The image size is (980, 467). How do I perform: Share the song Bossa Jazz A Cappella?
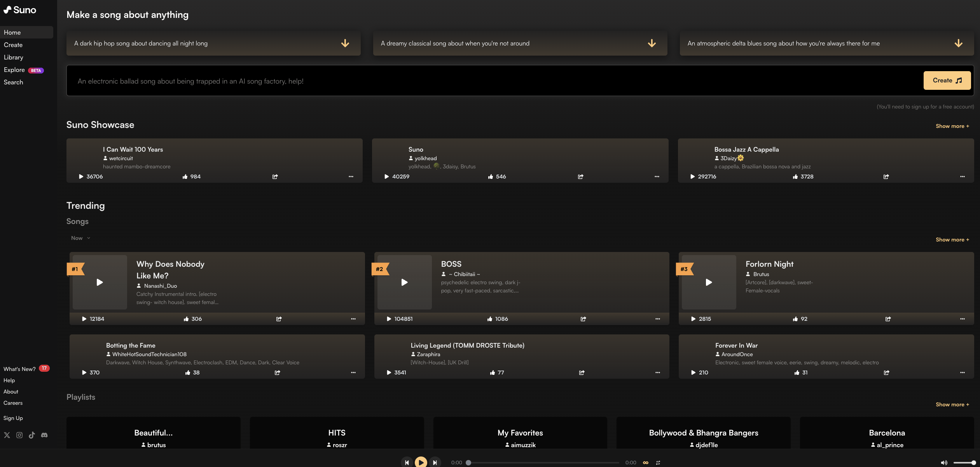pos(886,177)
